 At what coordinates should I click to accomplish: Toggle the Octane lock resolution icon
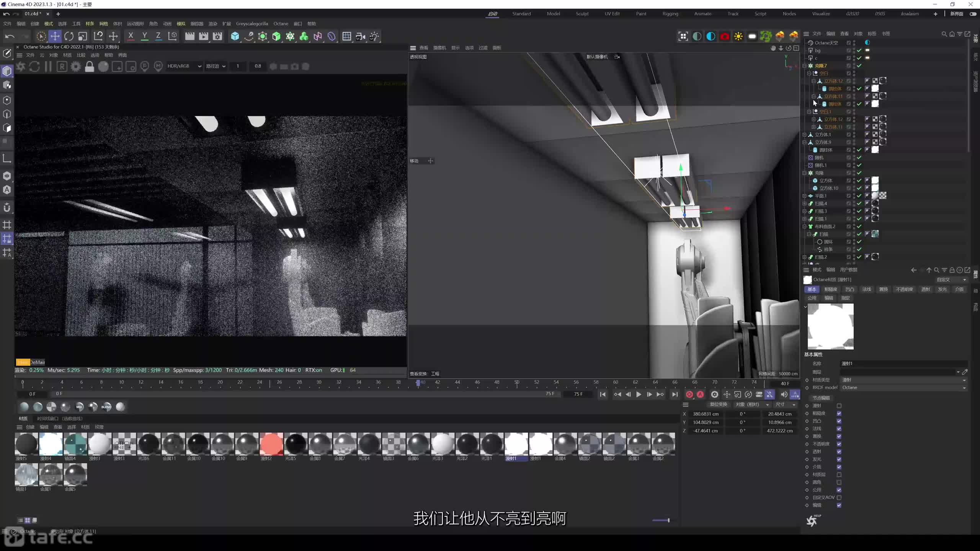click(90, 67)
